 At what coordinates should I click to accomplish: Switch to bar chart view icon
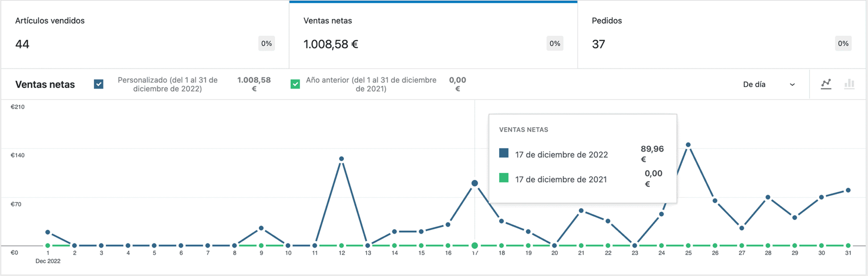(x=849, y=84)
